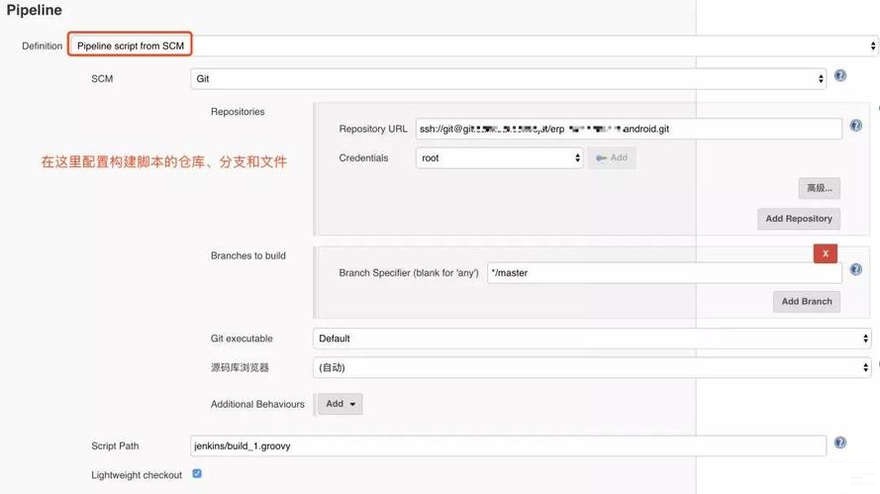Screen dimensions: 880x494
Task: Click the Branches to build label
Action: coord(248,255)
